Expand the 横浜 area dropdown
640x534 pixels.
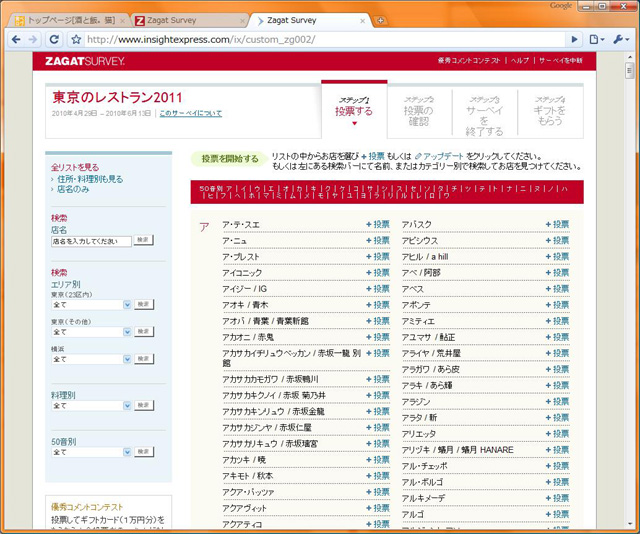click(127, 360)
